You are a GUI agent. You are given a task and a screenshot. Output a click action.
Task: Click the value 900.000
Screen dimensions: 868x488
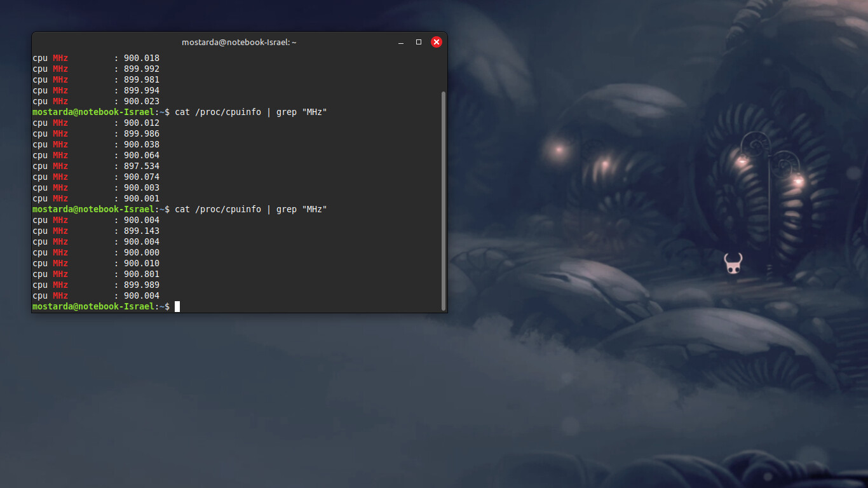coord(142,252)
